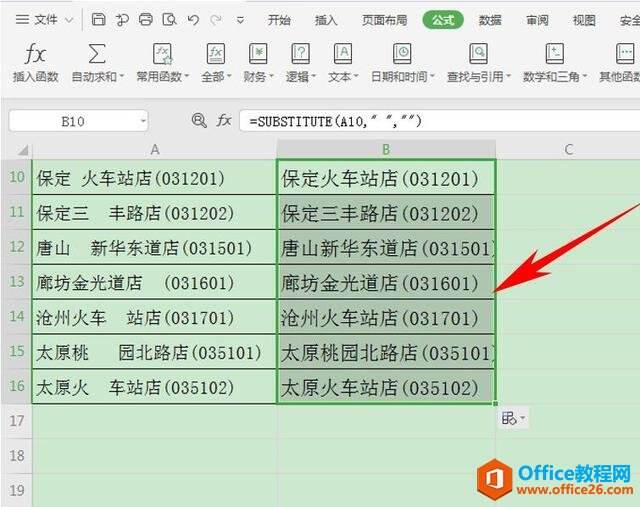Select column B header
The width and height of the screenshot is (640, 507).
click(386, 149)
